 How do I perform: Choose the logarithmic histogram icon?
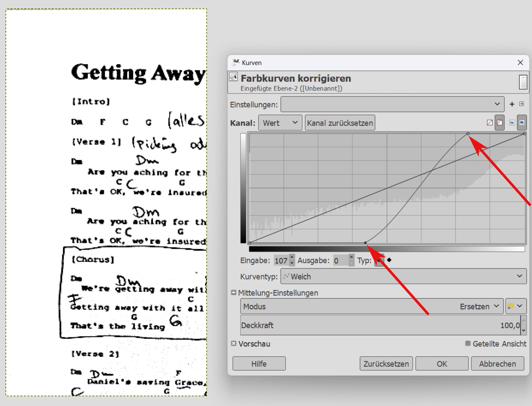pos(522,123)
